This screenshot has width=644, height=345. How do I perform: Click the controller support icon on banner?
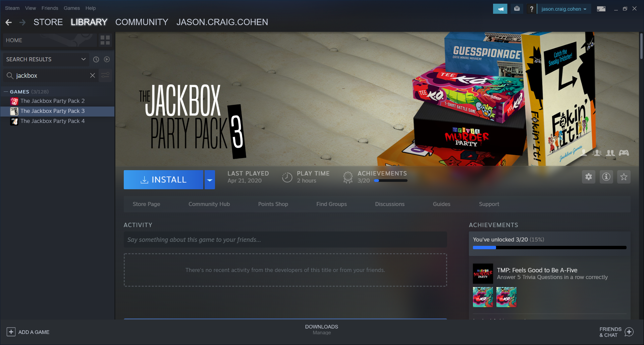pyautogui.click(x=624, y=153)
